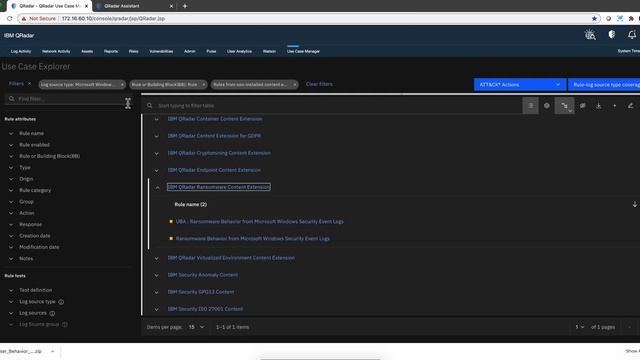
Task: Expand the Rule category filter
Action: point(11,191)
